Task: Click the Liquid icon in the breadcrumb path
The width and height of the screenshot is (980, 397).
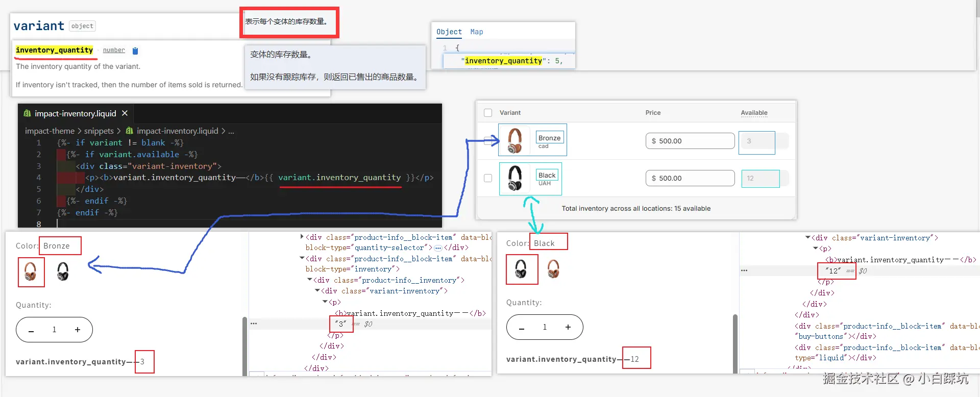Action: pyautogui.click(x=130, y=131)
